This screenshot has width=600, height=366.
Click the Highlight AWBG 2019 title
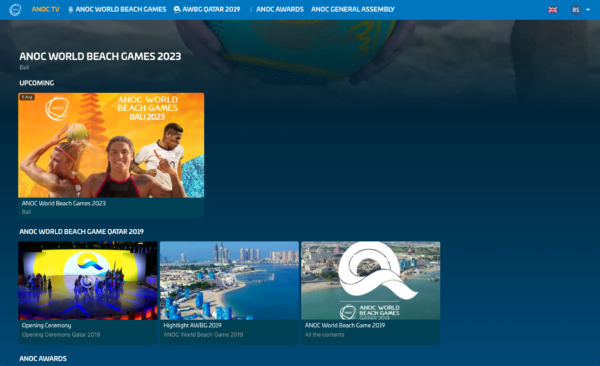192,325
